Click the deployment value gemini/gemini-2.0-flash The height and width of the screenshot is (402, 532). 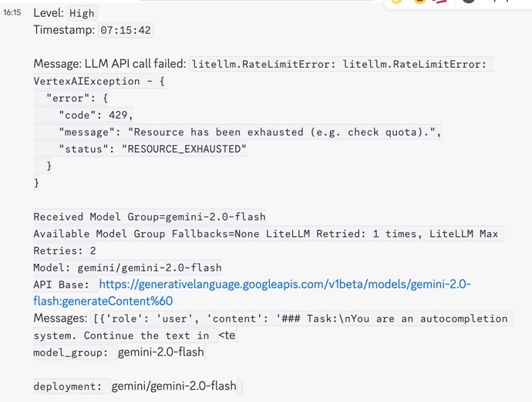pyautogui.click(x=174, y=386)
